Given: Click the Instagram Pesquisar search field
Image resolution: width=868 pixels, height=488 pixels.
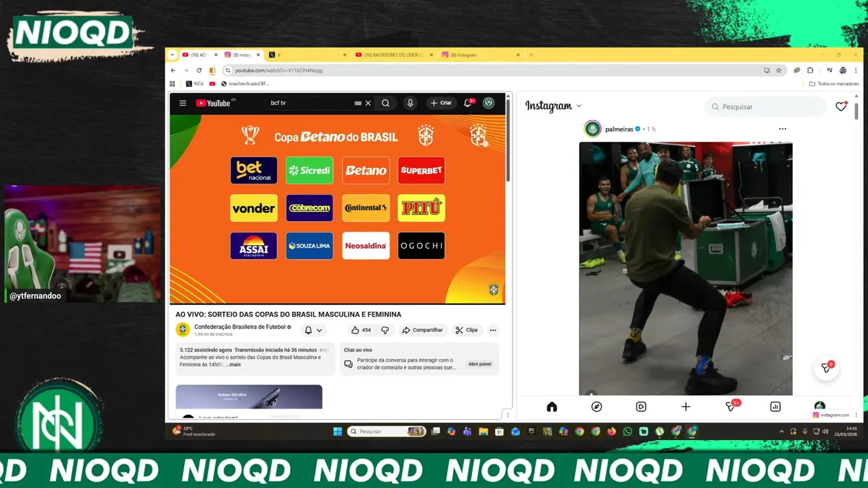Looking at the screenshot, I should point(765,106).
